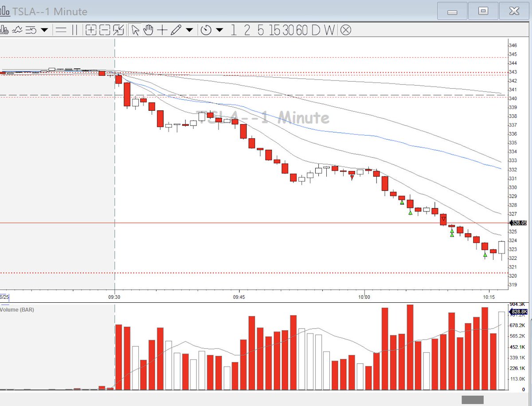Expand the pencil tool dropdown arrow
532x406 pixels.
tap(189, 30)
